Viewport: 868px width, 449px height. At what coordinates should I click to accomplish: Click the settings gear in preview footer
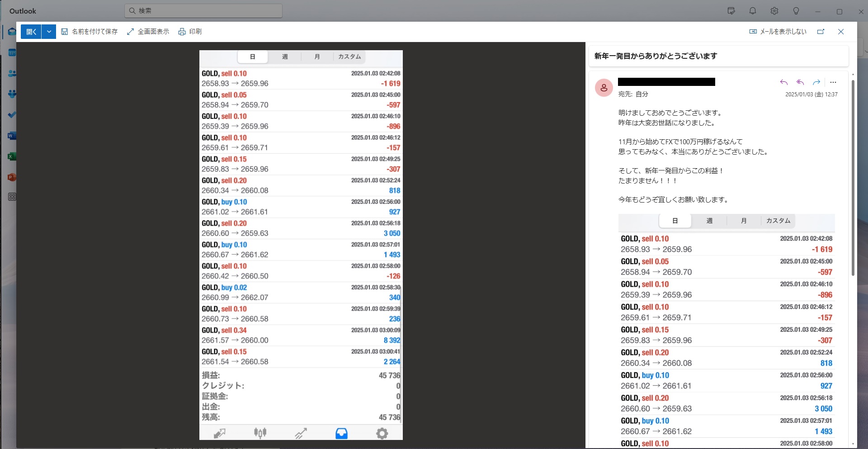pyautogui.click(x=382, y=433)
